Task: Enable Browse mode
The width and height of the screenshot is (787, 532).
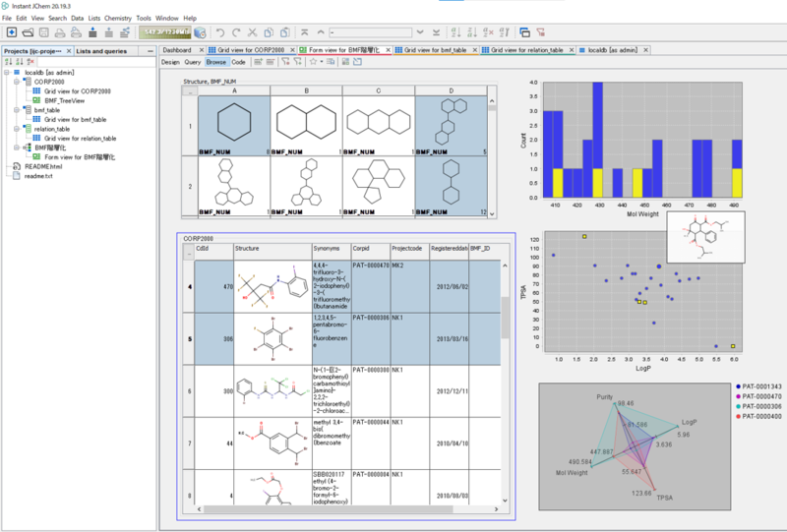Action: [x=216, y=61]
